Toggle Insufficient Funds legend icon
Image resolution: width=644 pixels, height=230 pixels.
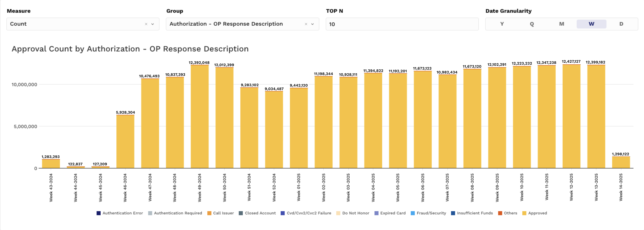pyautogui.click(x=453, y=213)
